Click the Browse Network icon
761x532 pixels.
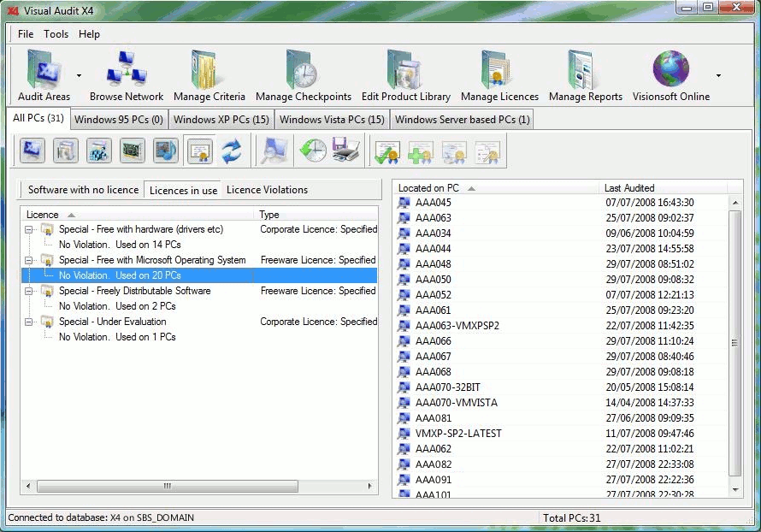(x=127, y=68)
